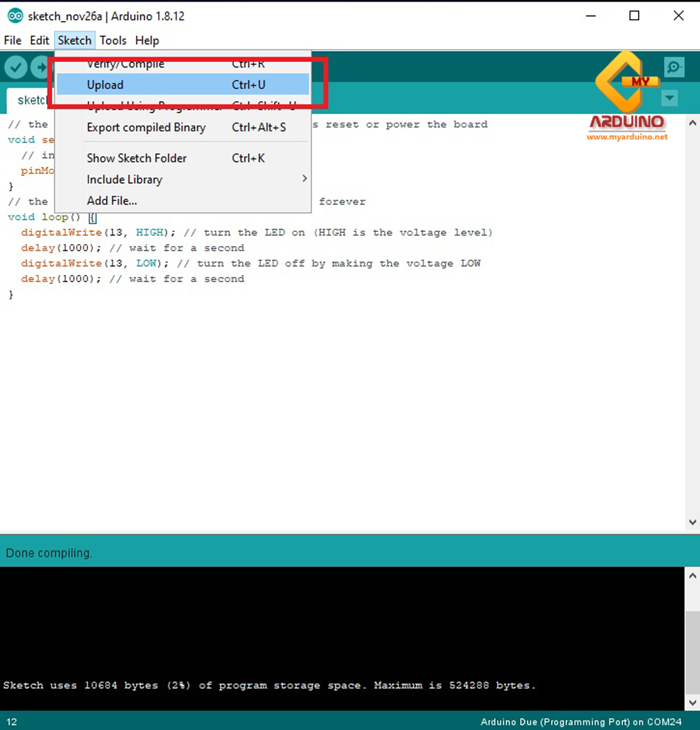This screenshot has width=700, height=730.
Task: Choose the Add File... option
Action: coord(112,201)
